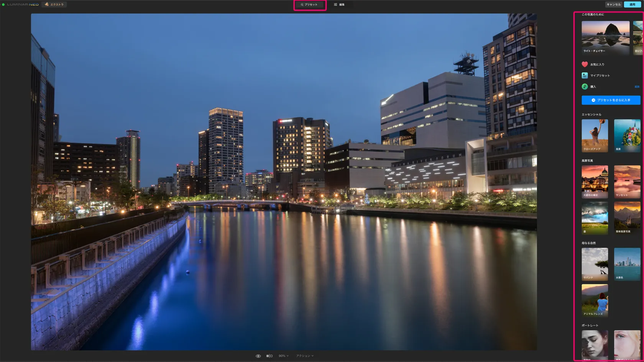Viewport: 644px width, 362px height.
Task: Click the 適用 button
Action: (x=632, y=5)
